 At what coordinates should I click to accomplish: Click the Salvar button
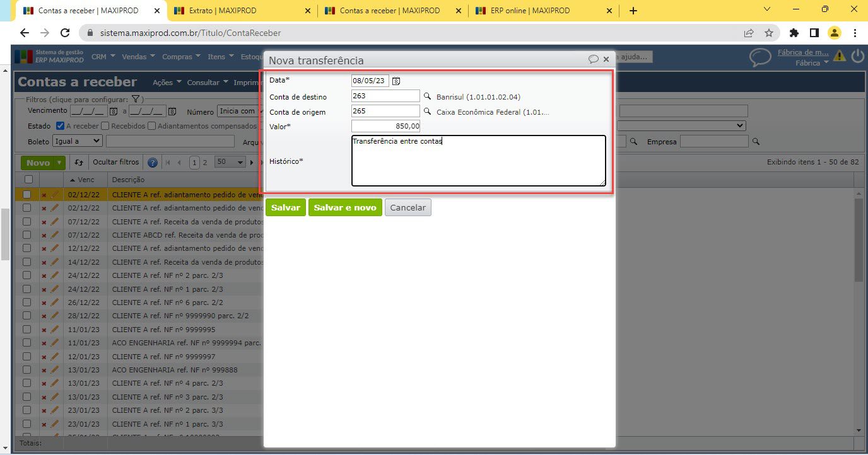coord(286,207)
